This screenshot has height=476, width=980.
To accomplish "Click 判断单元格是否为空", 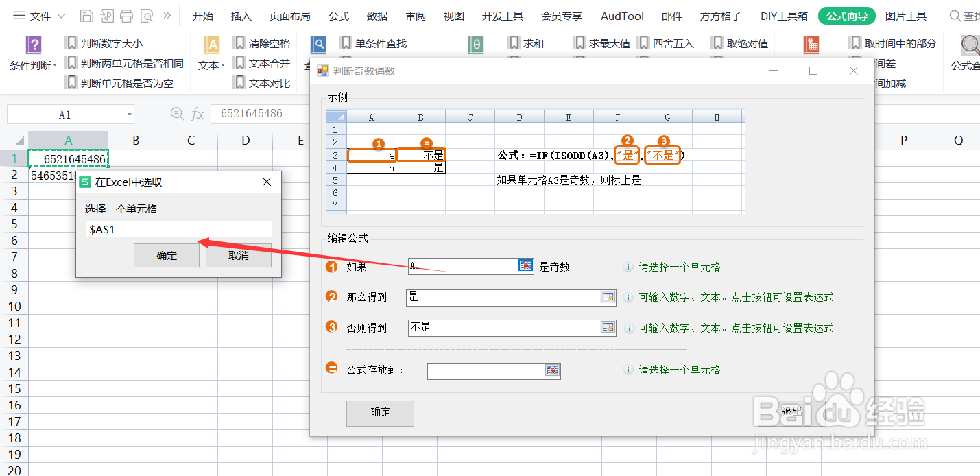I will [x=119, y=83].
